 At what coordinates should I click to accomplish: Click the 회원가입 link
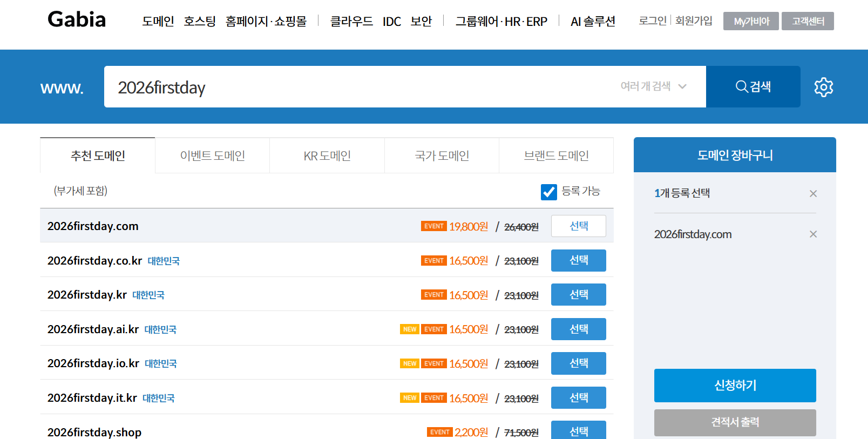pos(694,21)
